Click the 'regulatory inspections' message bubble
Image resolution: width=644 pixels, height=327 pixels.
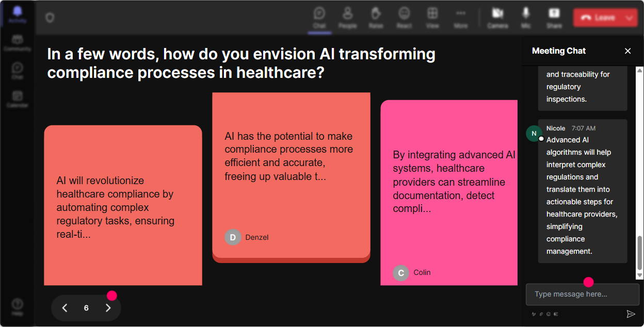(583, 88)
